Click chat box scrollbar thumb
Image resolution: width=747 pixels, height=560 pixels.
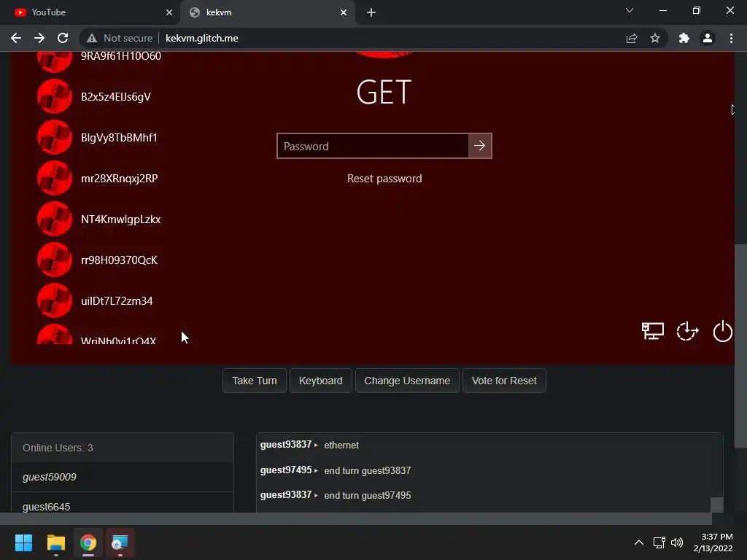tap(717, 505)
